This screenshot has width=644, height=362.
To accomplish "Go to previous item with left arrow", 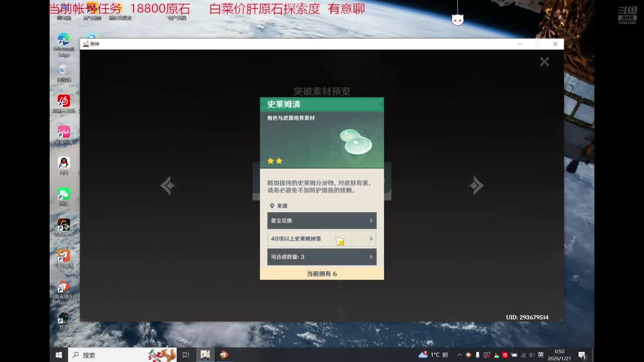I will click(168, 186).
